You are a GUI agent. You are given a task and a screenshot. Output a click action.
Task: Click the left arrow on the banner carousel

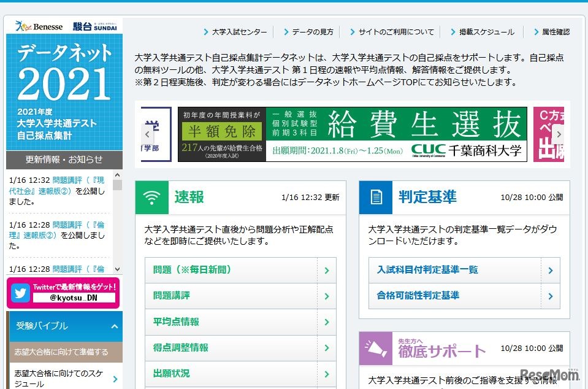pyautogui.click(x=147, y=134)
